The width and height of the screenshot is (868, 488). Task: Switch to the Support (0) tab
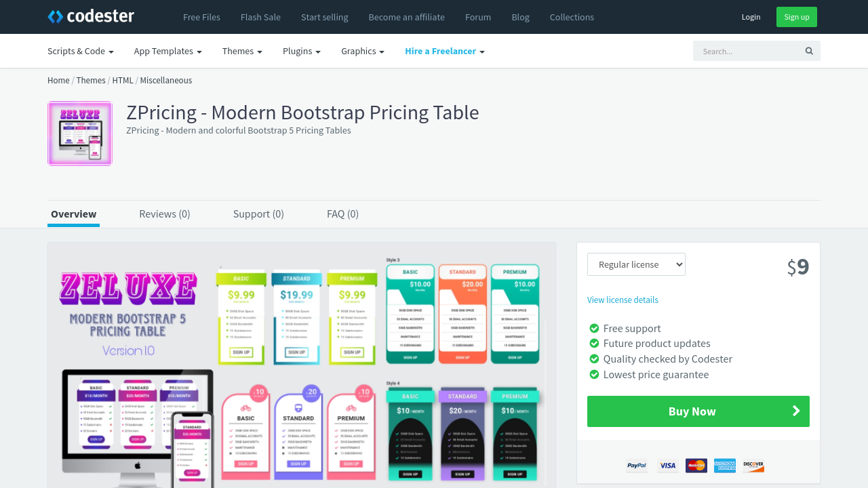258,214
